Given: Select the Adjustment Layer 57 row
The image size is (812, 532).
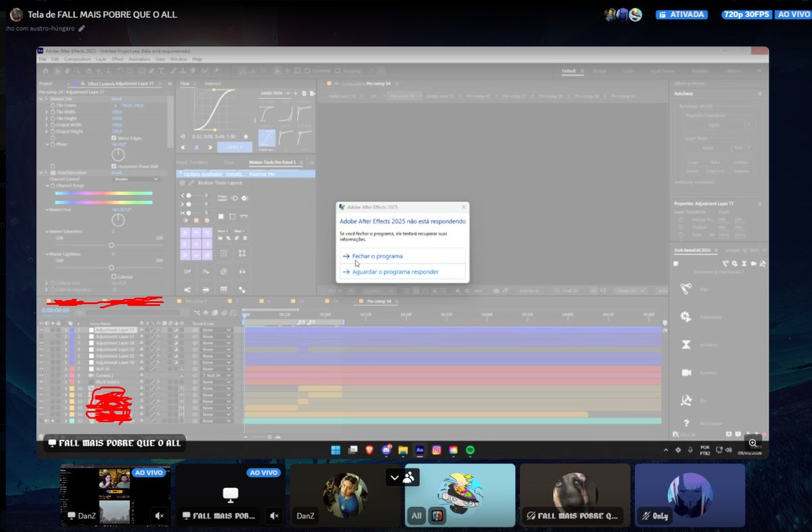Looking at the screenshot, I should point(114,336).
